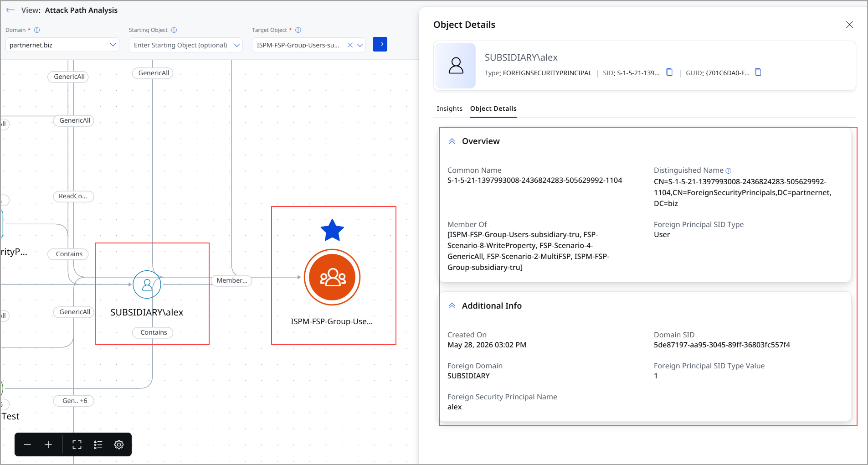868x465 pixels.
Task: Collapse the Overview section
Action: (452, 141)
